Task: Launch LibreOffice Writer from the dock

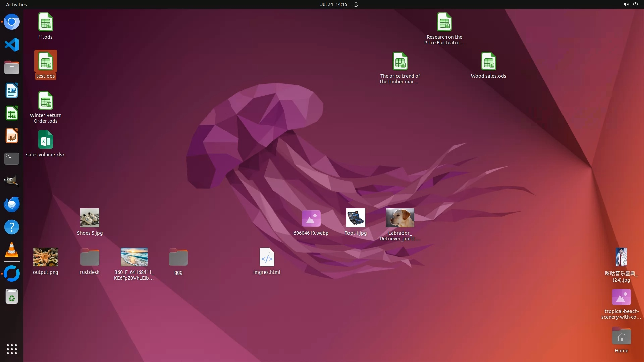Action: [x=12, y=90]
